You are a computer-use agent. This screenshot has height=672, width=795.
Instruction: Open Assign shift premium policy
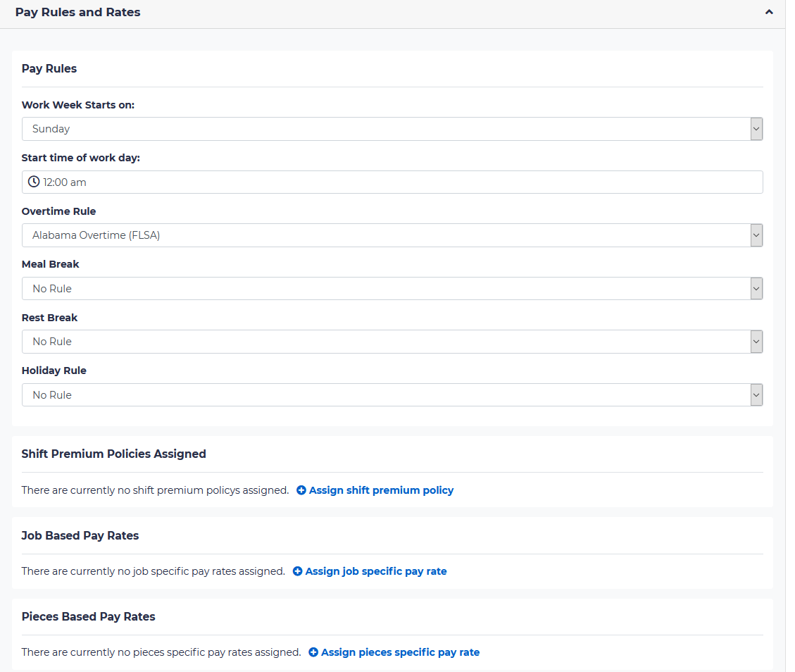[x=382, y=490]
